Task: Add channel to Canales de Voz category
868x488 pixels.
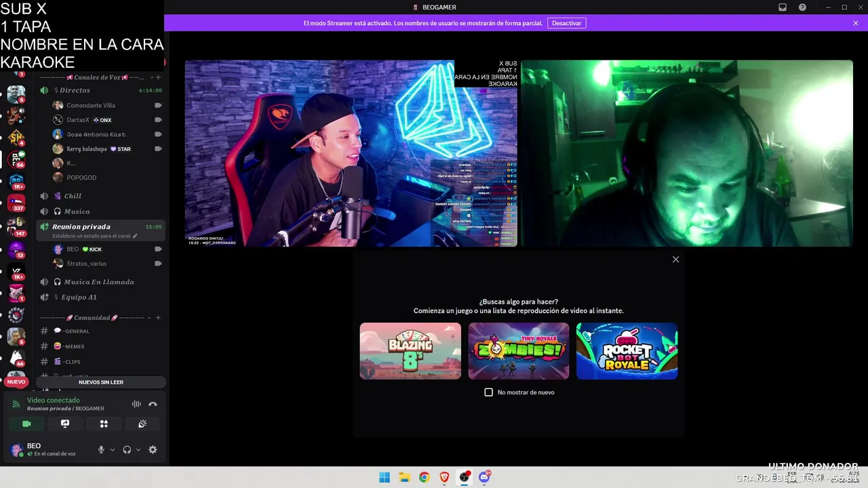Action: [158, 77]
